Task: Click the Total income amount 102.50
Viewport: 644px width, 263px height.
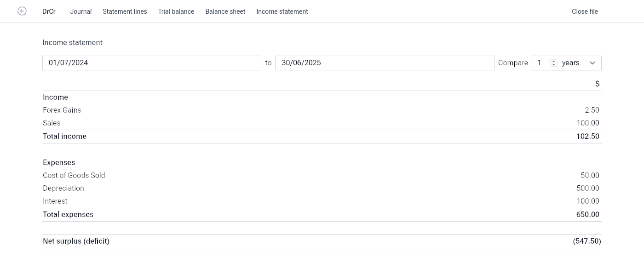Action: [x=588, y=136]
